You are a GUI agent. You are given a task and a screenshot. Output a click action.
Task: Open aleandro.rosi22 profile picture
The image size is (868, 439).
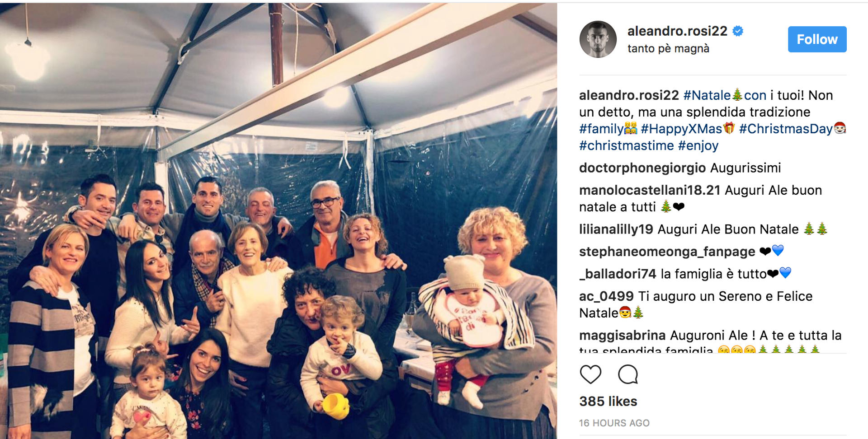[x=598, y=39]
